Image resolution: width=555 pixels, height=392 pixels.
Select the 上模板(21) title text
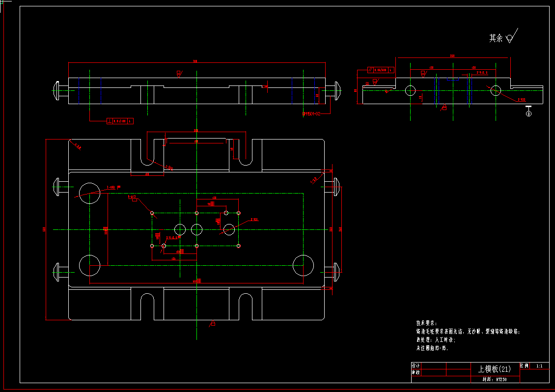pos(495,369)
